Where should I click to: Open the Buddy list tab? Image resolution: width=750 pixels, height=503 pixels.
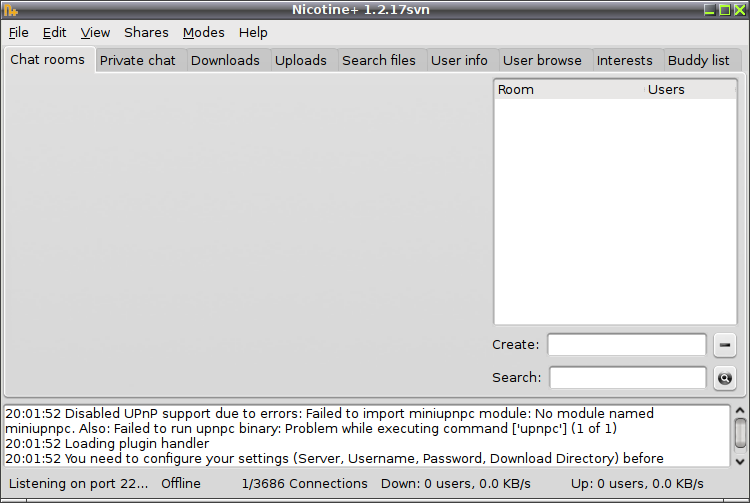tap(698, 61)
